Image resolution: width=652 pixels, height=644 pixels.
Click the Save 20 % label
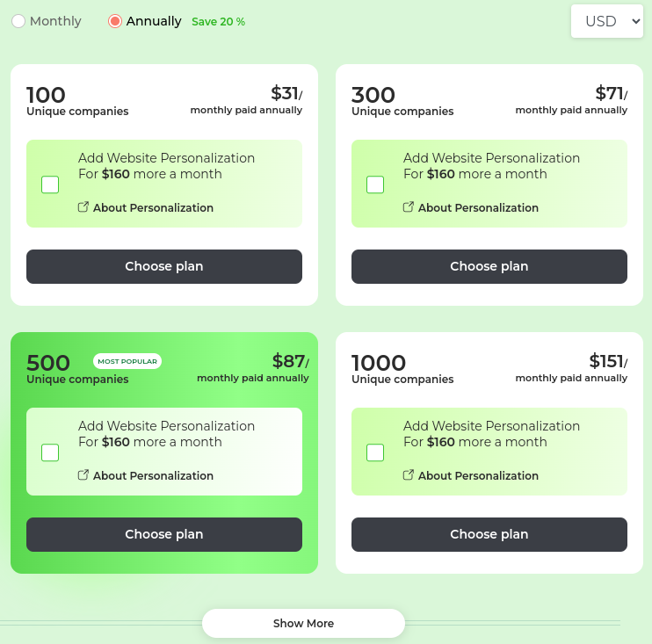point(218,22)
